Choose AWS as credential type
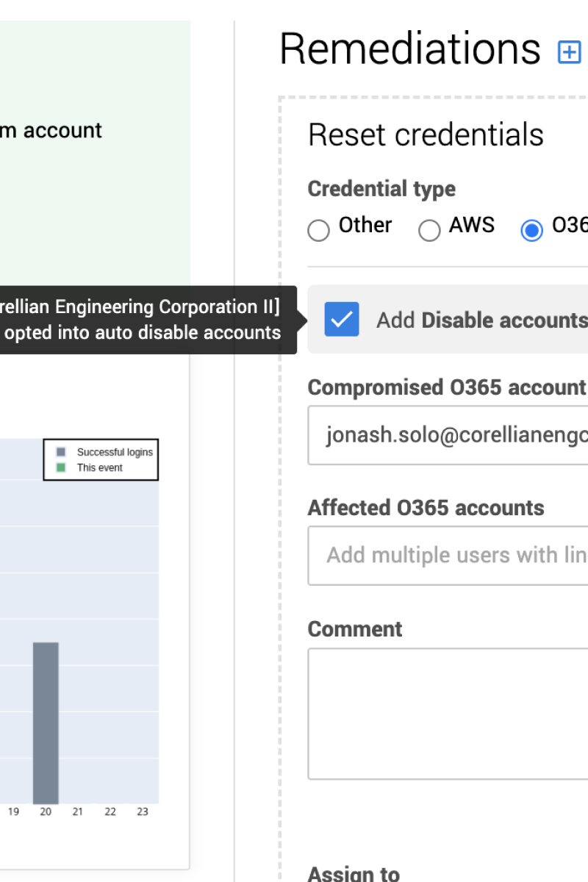The height and width of the screenshot is (882, 588). [429, 231]
